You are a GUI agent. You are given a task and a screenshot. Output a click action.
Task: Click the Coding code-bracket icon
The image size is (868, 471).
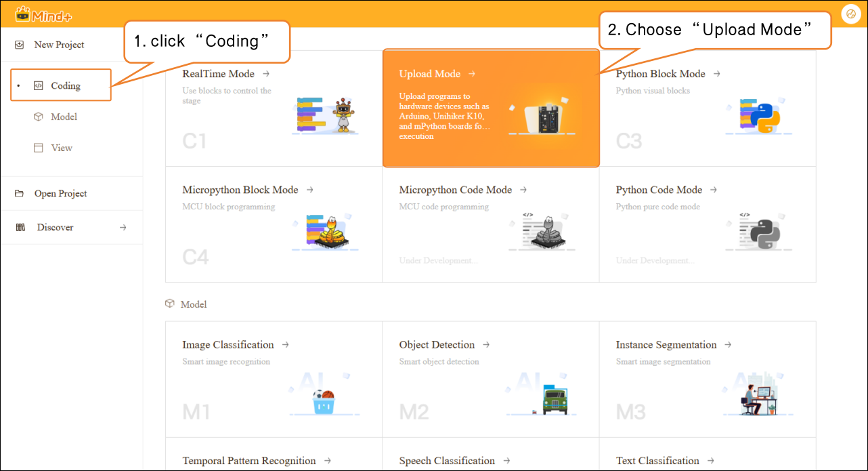[x=38, y=86]
